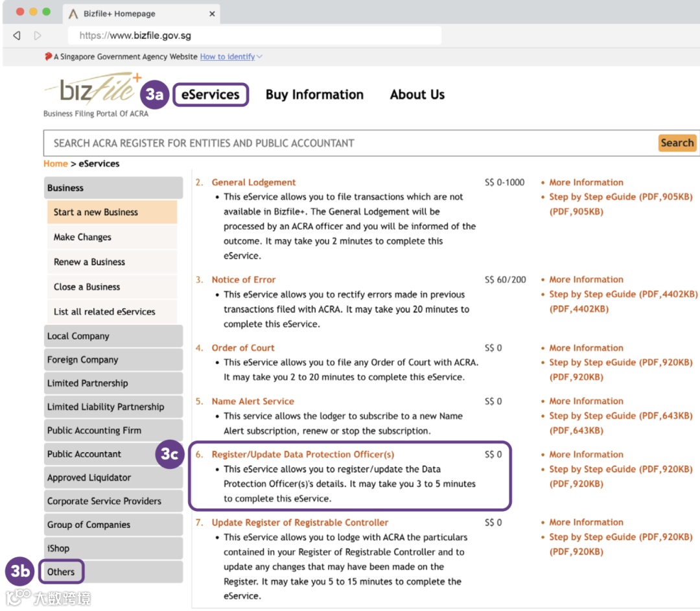Click the ACRA register search field
The height and width of the screenshot is (611, 700).
(351, 143)
